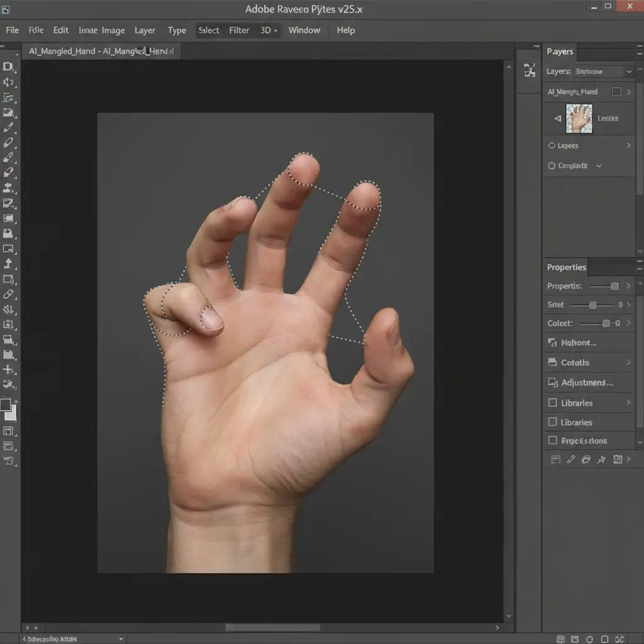644x644 pixels.
Task: Switch to the AI_Mangled_Hand document tab
Action: [101, 52]
